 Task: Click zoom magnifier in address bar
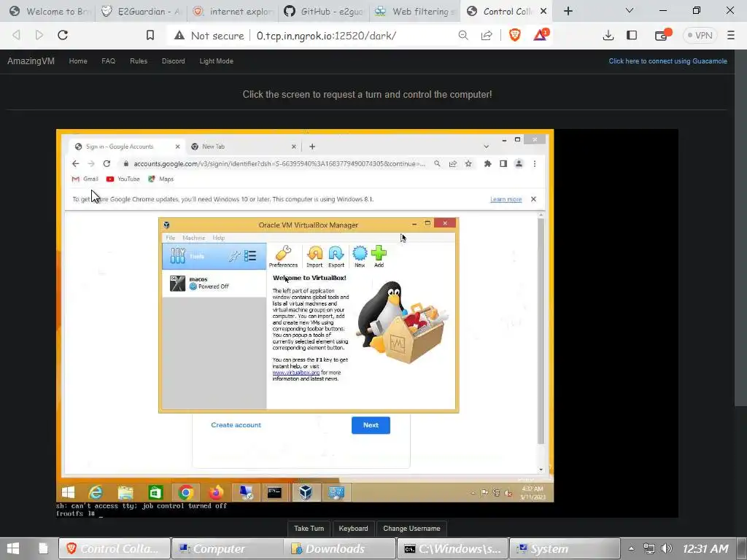click(x=463, y=35)
